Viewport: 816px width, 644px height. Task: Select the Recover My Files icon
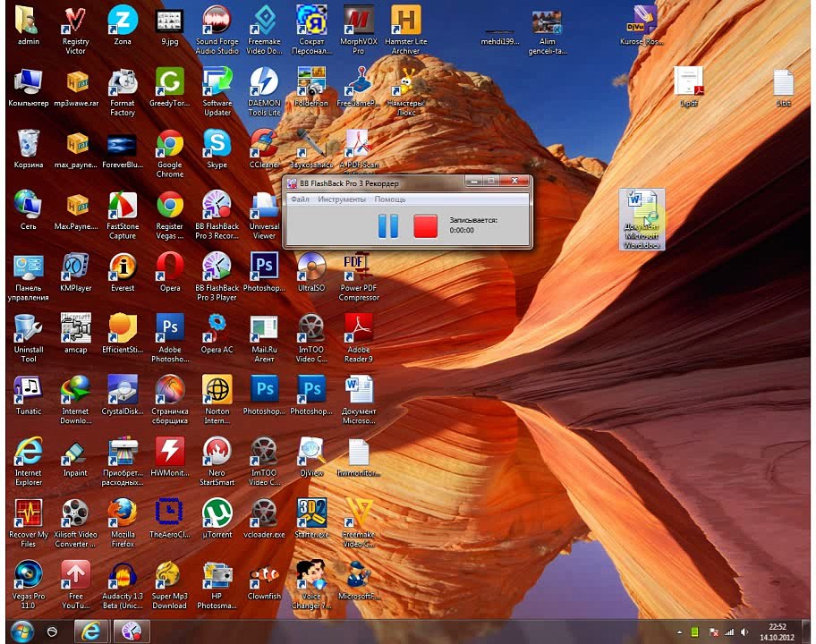[28, 524]
